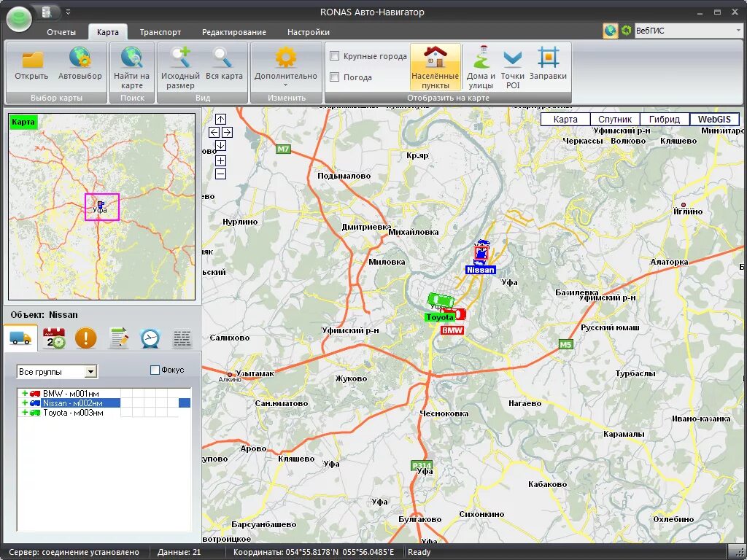Select the Спутник map type button

(x=615, y=120)
